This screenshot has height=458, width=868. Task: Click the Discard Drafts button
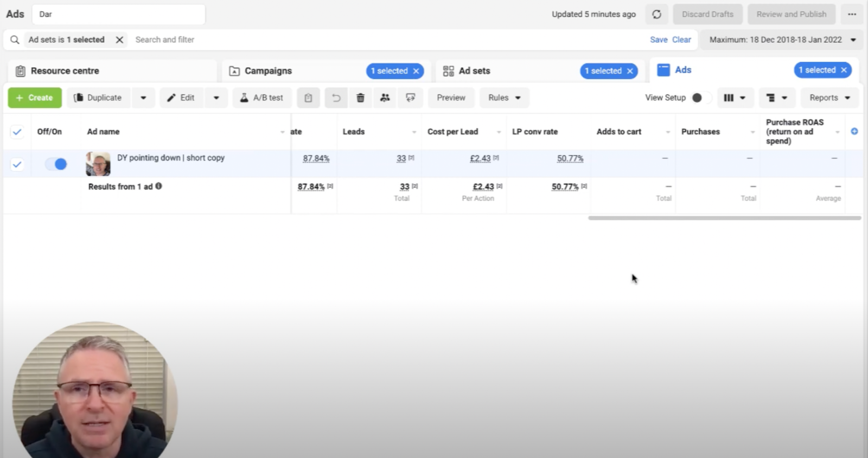[707, 14]
